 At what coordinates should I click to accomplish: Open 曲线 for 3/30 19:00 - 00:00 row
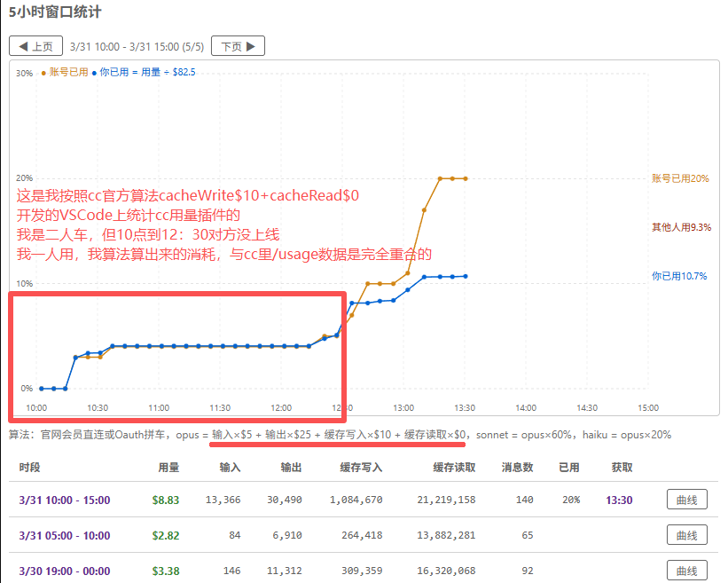(x=686, y=571)
